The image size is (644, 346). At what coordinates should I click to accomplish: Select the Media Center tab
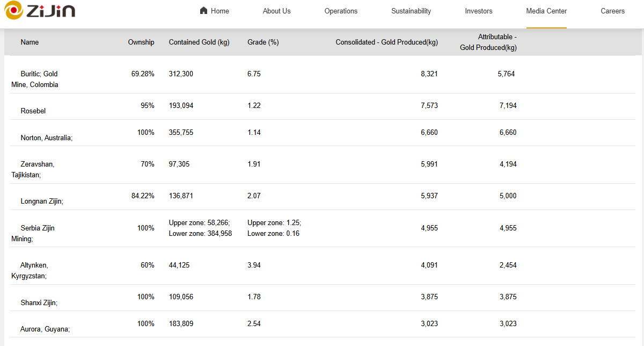546,11
